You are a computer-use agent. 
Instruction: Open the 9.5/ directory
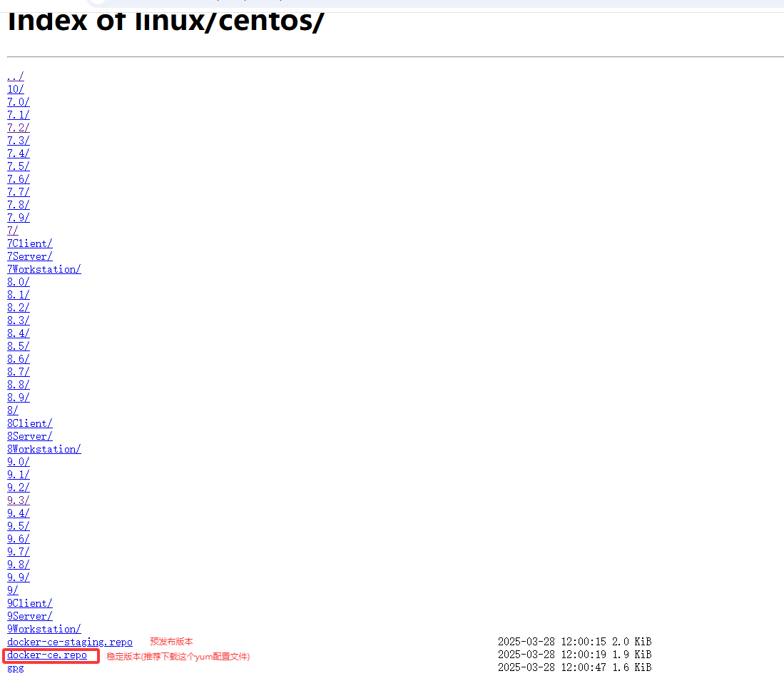pos(19,526)
